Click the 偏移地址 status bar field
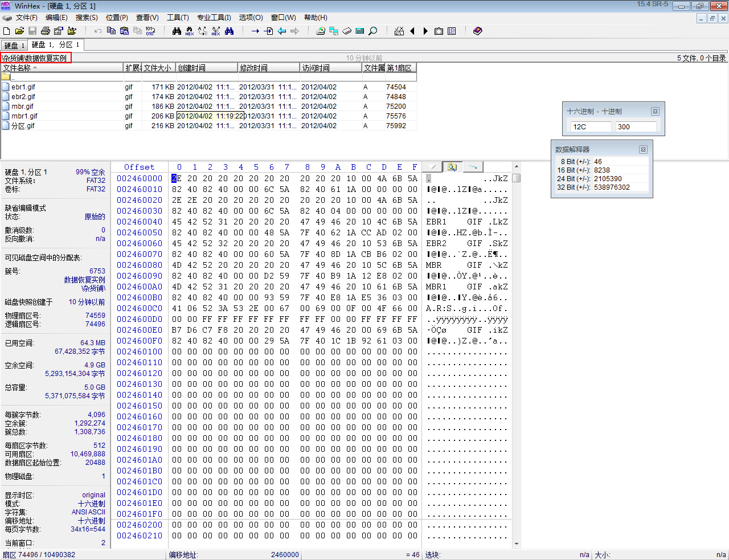 tap(234, 555)
